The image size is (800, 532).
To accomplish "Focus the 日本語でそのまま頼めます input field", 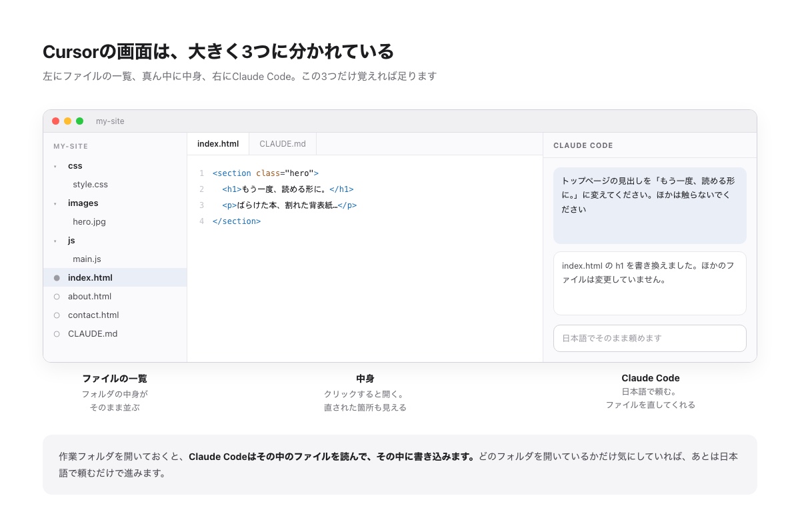I will coord(650,338).
